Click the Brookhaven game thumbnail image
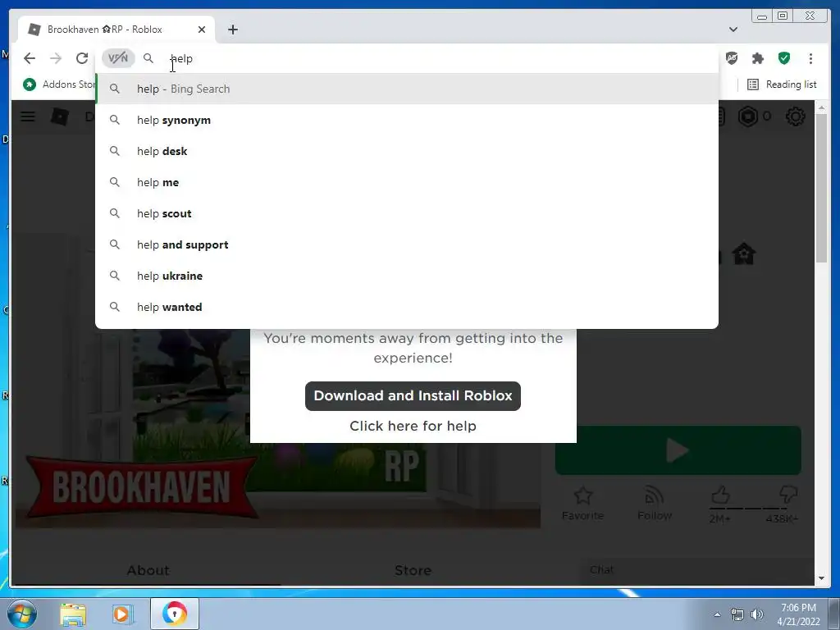 pos(277,428)
